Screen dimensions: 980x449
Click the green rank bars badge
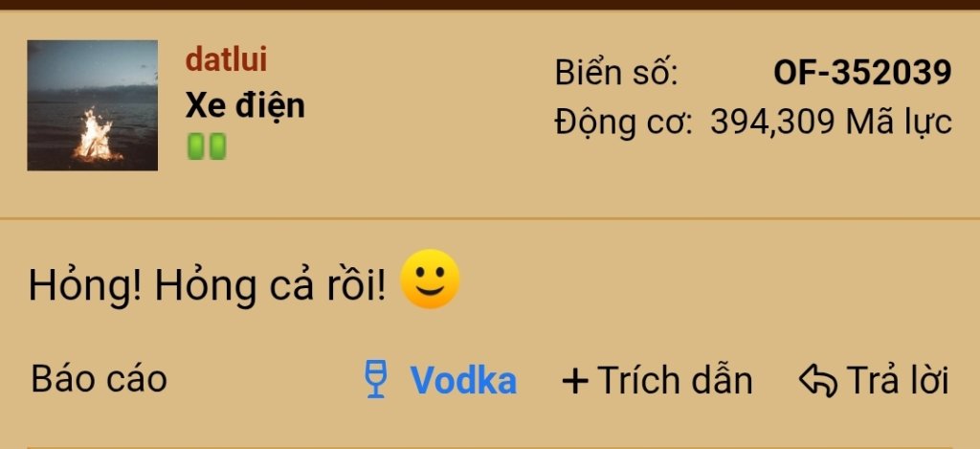207,146
